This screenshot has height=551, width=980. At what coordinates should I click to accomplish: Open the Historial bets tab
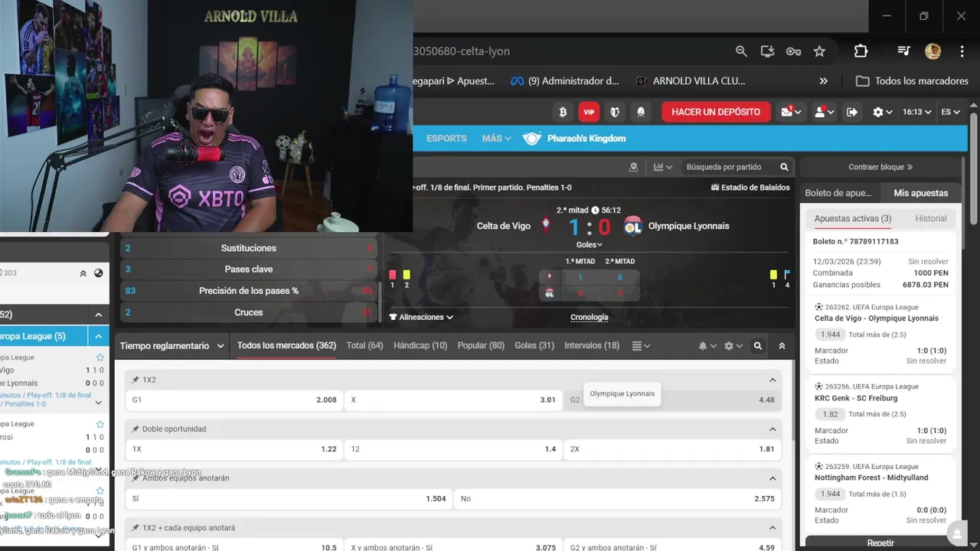click(931, 219)
